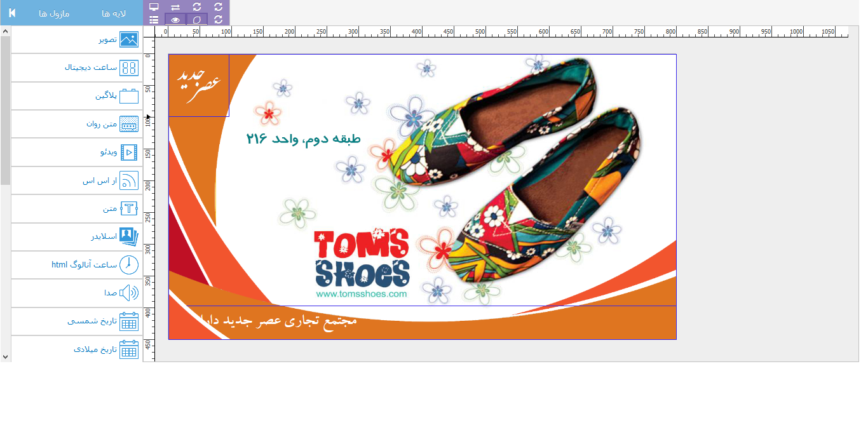Click the list view icon in the toolbar

154,20
